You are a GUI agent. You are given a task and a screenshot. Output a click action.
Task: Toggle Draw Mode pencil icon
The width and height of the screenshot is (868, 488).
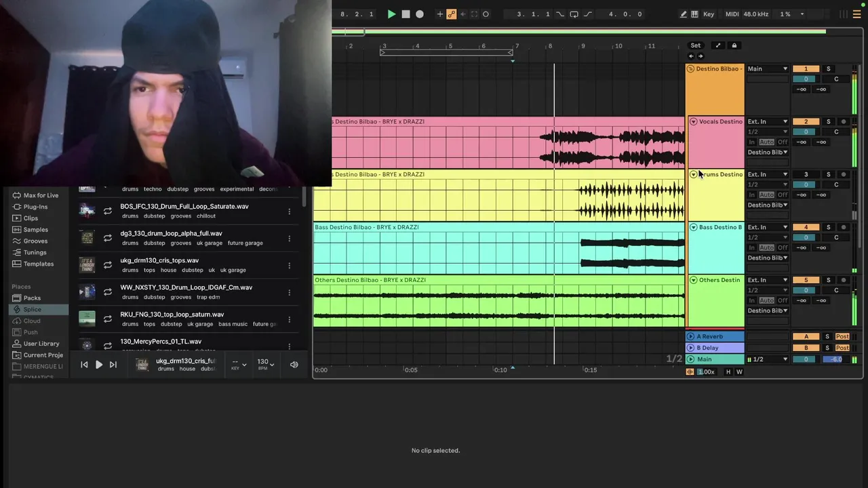[684, 14]
